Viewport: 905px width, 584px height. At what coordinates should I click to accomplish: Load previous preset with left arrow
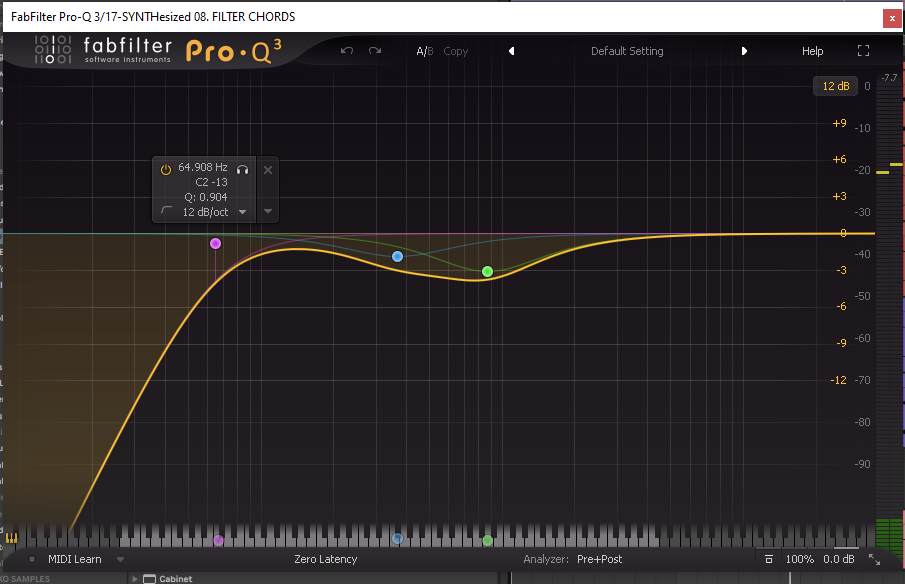point(511,51)
